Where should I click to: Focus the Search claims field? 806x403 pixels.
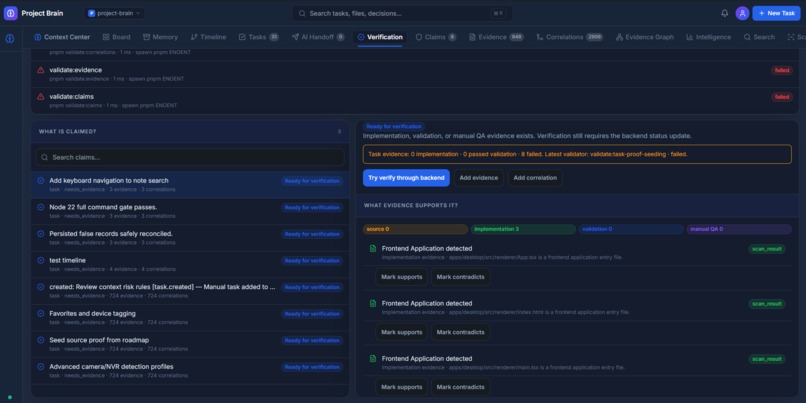coord(190,157)
